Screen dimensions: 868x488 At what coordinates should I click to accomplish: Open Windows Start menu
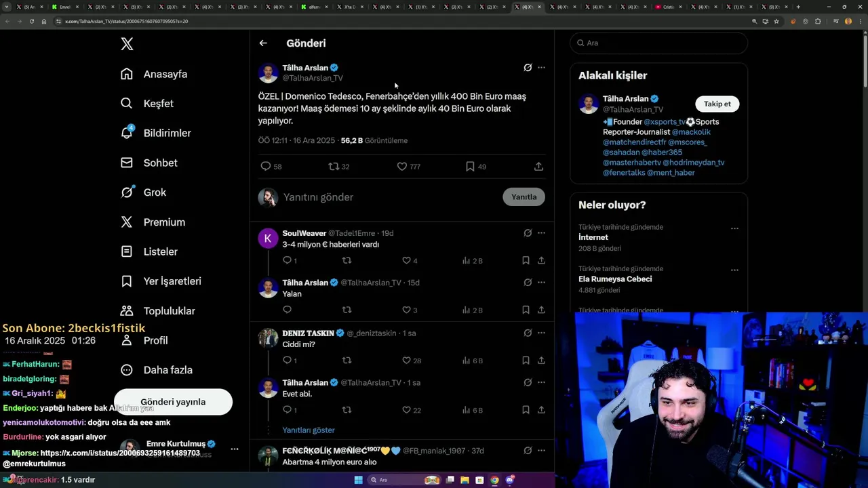tap(358, 480)
